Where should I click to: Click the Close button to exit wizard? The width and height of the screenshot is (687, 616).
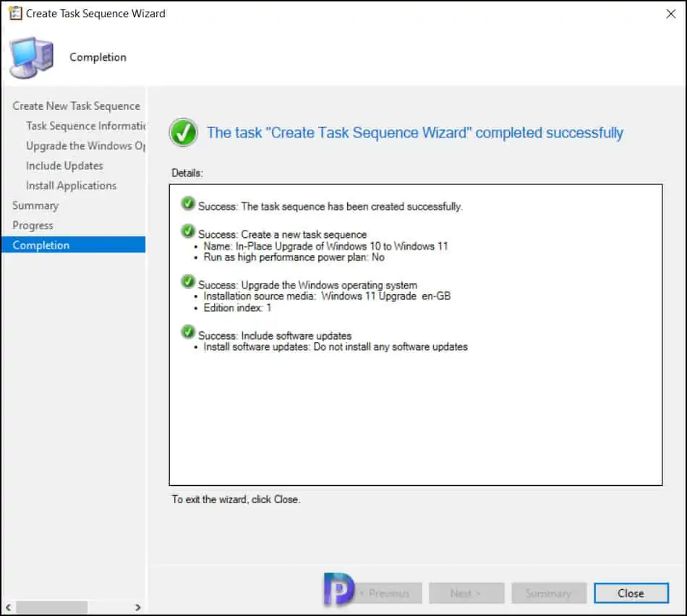pos(631,593)
